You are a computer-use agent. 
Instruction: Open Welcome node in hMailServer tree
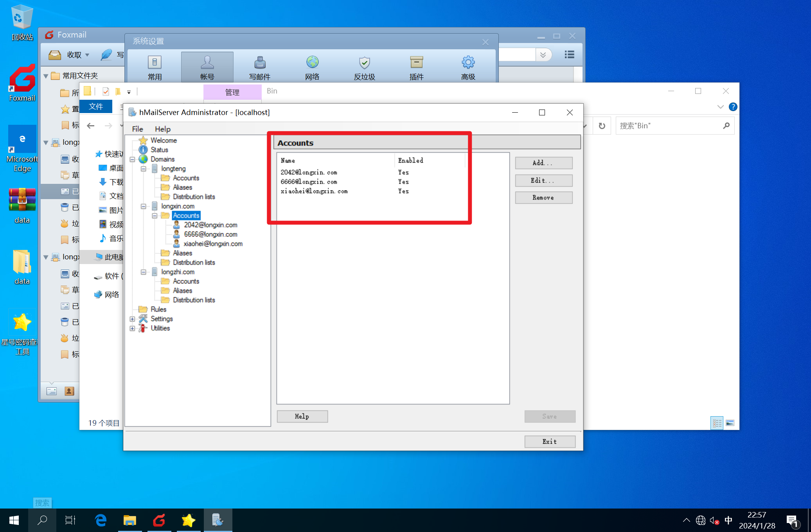(x=164, y=140)
